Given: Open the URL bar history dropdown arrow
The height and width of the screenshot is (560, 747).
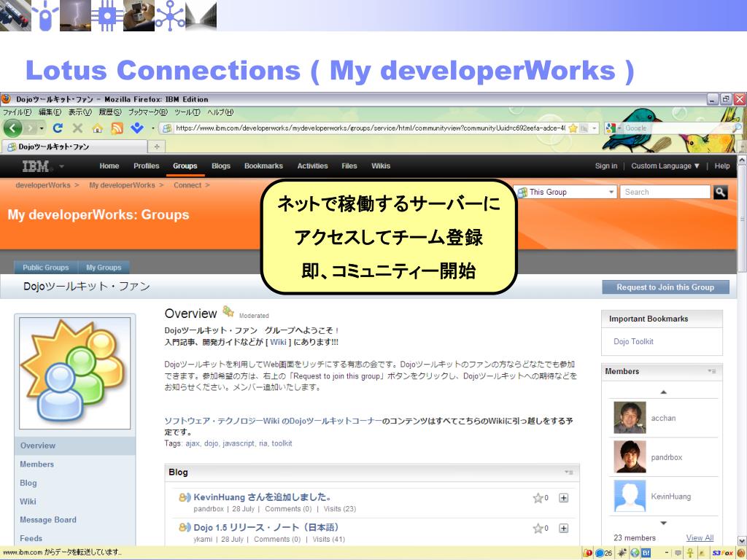Looking at the screenshot, I should click(x=594, y=128).
